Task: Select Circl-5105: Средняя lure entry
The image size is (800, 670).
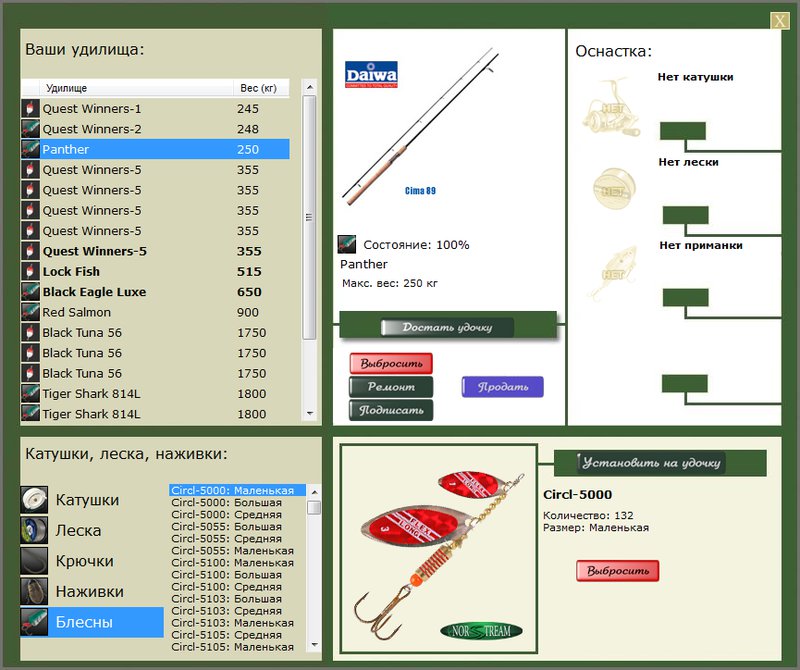Action: click(x=237, y=635)
